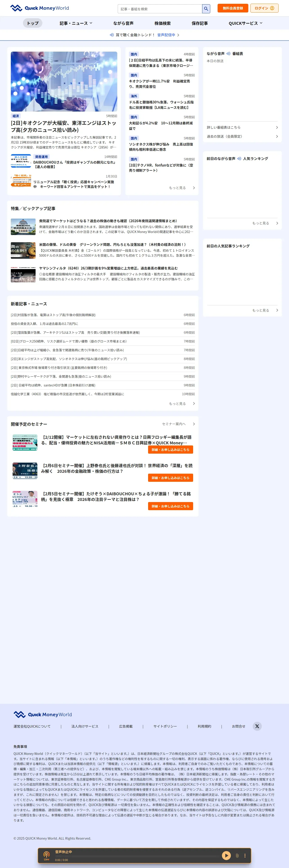Click もっと見る under domestic news list
Screen dimensions: 289x868
tap(182, 188)
